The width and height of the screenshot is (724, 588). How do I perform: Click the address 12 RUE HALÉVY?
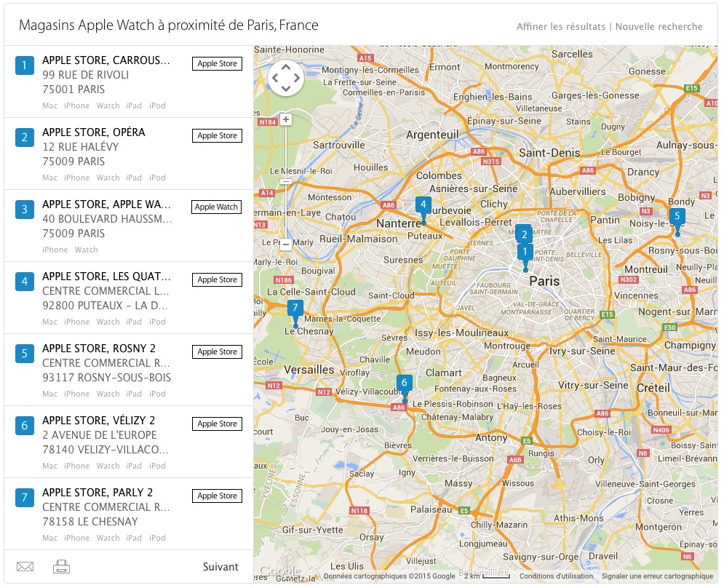pyautogui.click(x=81, y=147)
